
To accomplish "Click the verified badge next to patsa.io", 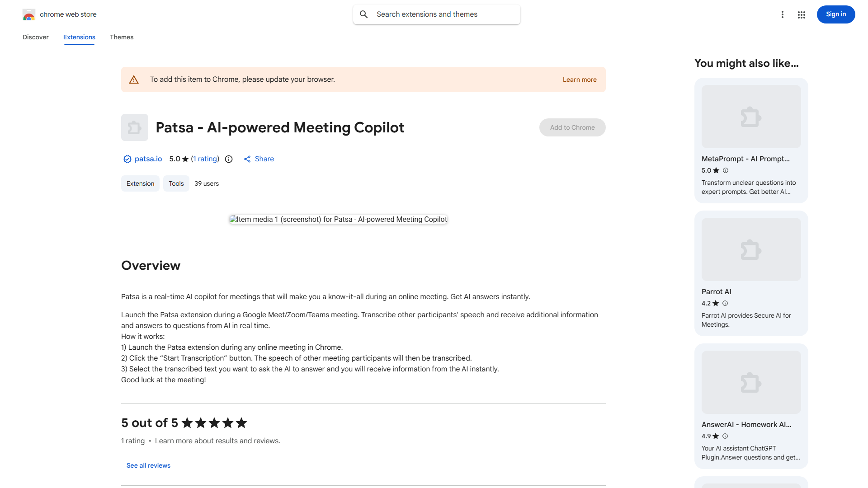I will (x=127, y=159).
